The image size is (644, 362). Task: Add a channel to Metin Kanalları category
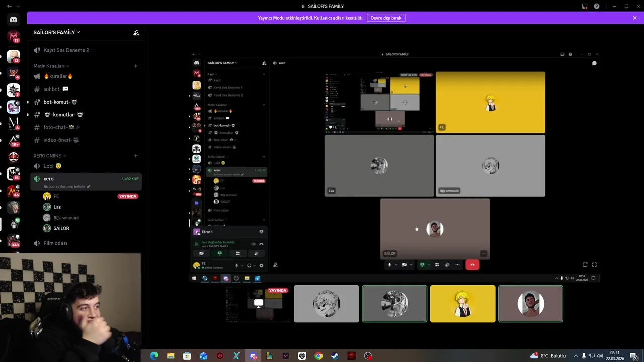click(x=136, y=66)
